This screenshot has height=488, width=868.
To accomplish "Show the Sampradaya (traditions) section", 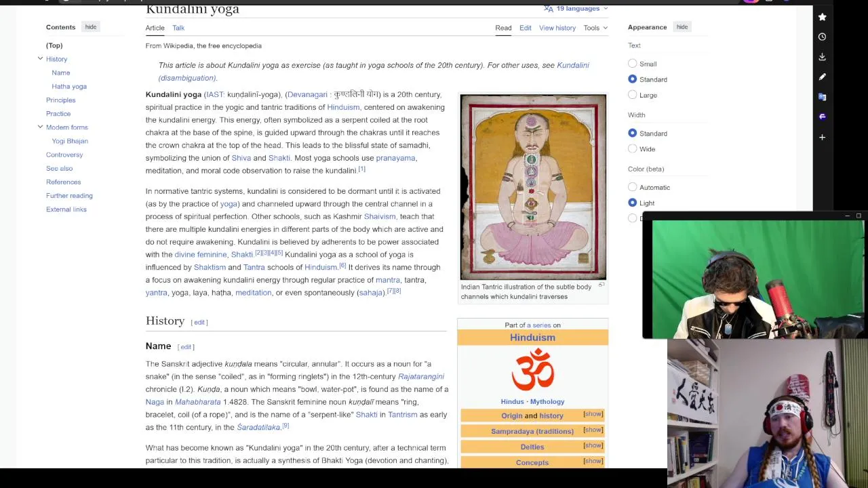I will (593, 430).
